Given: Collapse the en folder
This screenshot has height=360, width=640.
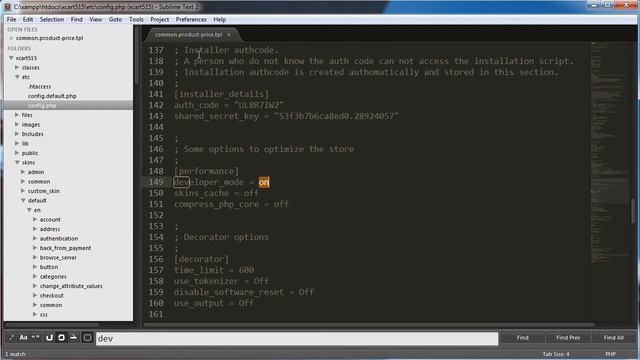Looking at the screenshot, I should pos(29,210).
